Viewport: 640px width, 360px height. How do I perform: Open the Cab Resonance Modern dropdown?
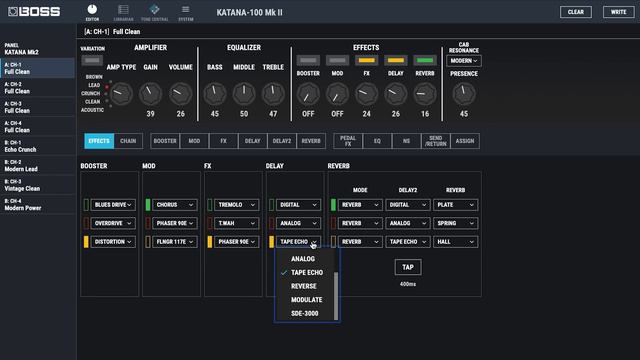click(x=464, y=61)
